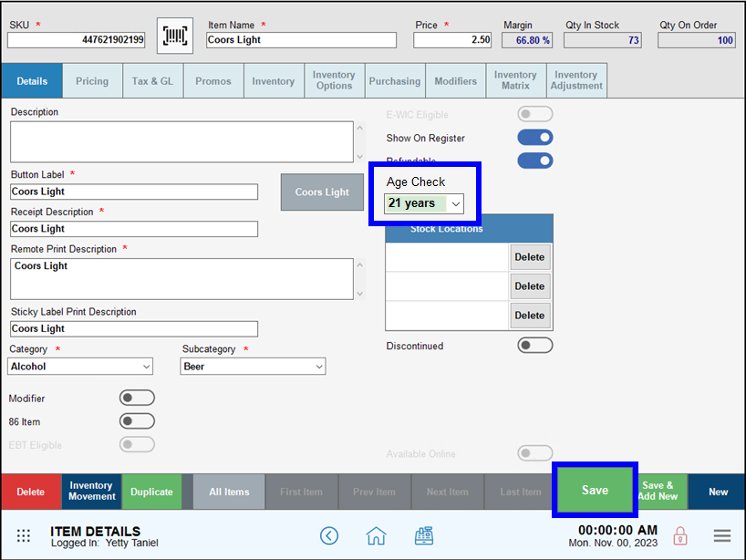Screen dimensions: 746x560
Task: Switch to the Purchasing tab
Action: click(395, 81)
